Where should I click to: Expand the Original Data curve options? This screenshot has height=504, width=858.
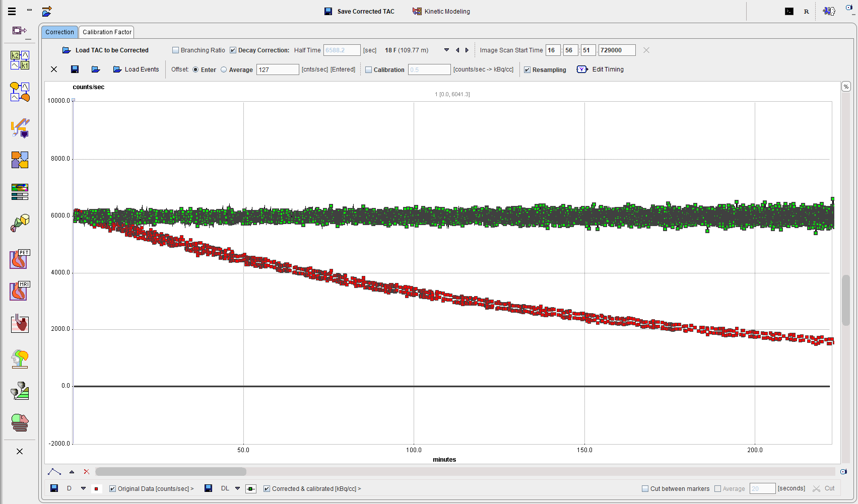tap(192, 489)
